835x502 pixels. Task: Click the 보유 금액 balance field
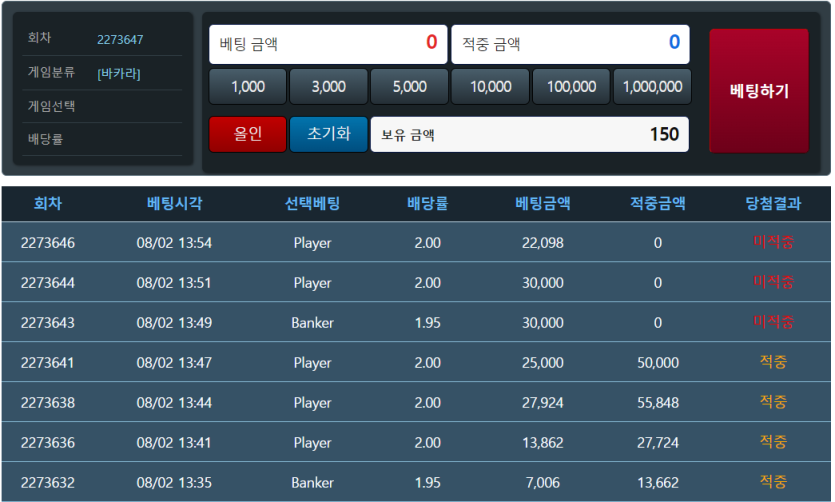click(529, 134)
